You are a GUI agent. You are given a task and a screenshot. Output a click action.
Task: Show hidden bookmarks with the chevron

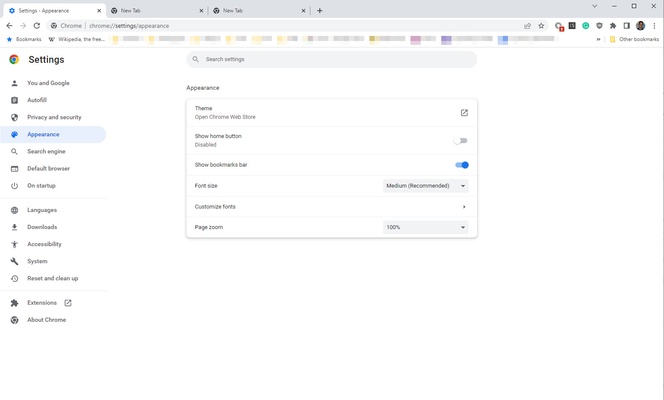click(598, 39)
